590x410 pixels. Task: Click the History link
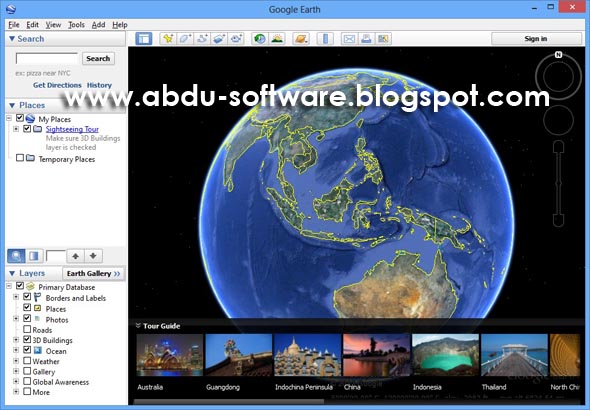99,85
